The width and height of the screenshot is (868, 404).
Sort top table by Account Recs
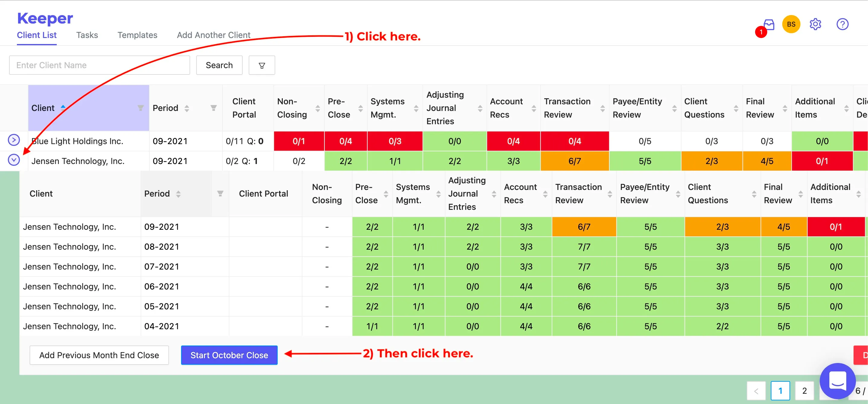(534, 109)
